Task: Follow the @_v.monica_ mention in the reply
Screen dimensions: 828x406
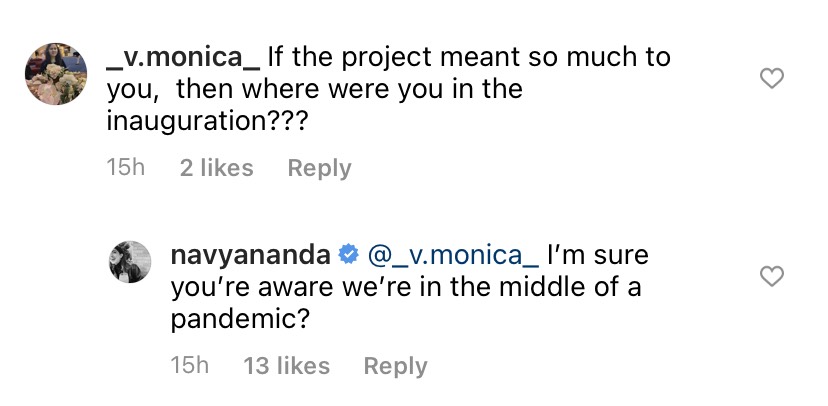Action: (454, 256)
